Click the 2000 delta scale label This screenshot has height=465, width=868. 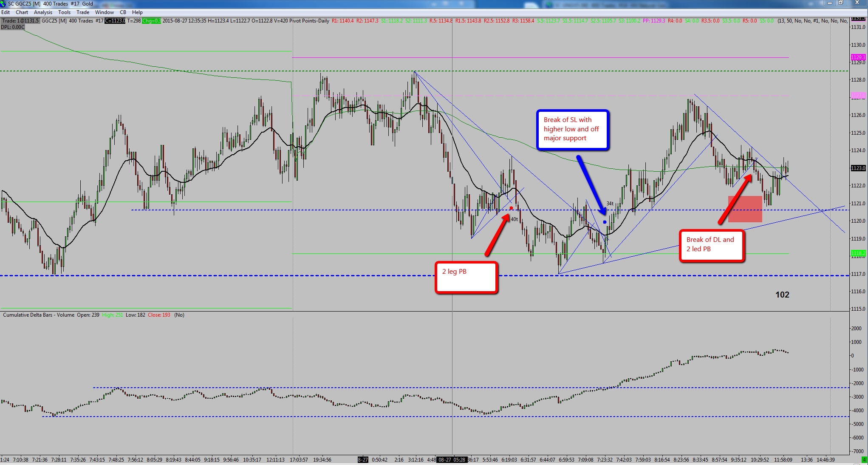[x=857, y=329]
